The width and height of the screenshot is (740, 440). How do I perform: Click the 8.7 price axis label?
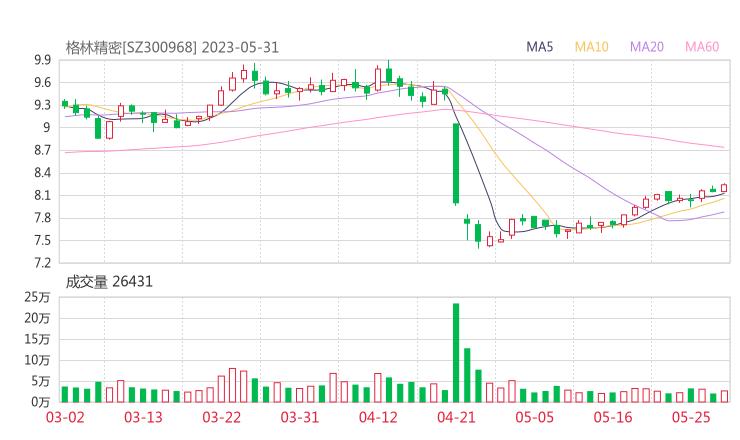[42, 150]
